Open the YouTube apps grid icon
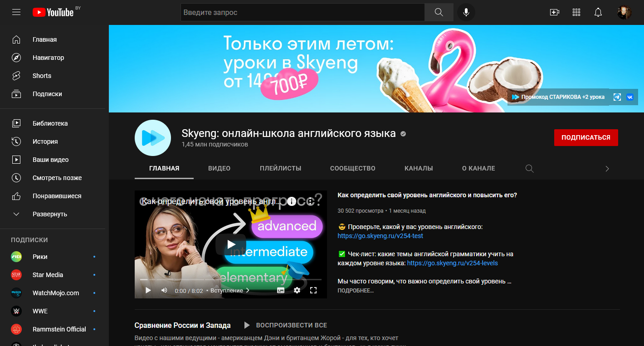This screenshot has width=644, height=346. click(x=576, y=12)
